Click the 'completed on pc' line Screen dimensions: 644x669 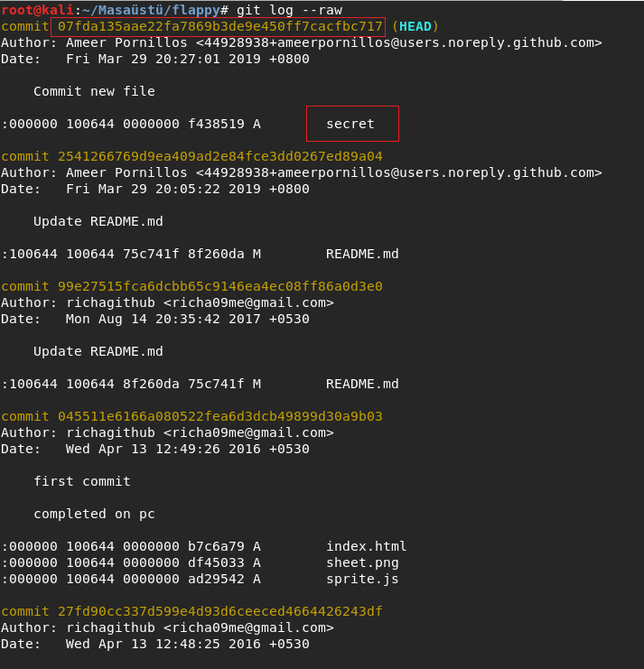pos(94,514)
